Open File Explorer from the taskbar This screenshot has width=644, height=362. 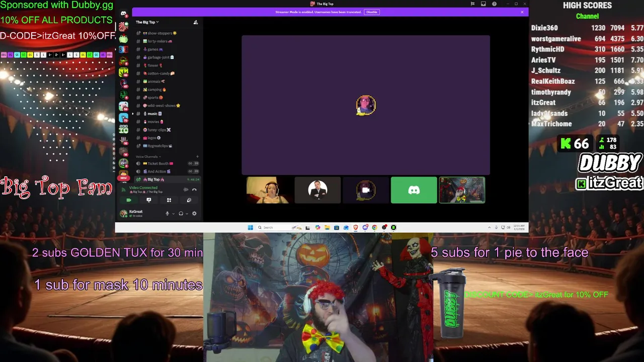(x=327, y=227)
